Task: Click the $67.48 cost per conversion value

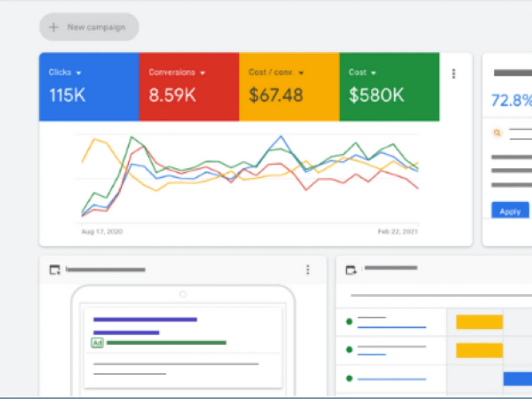Action: 276,95
